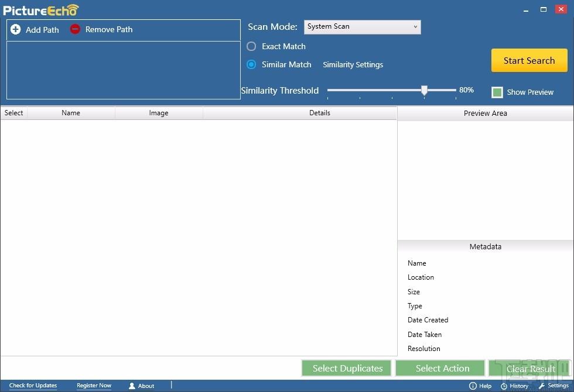Open Settings via the wrench icon
Screen dimensions: 574x392
542,386
